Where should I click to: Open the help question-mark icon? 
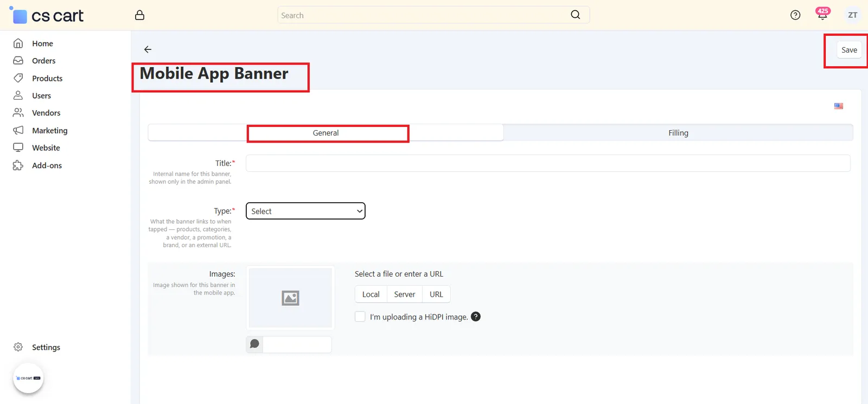click(795, 15)
